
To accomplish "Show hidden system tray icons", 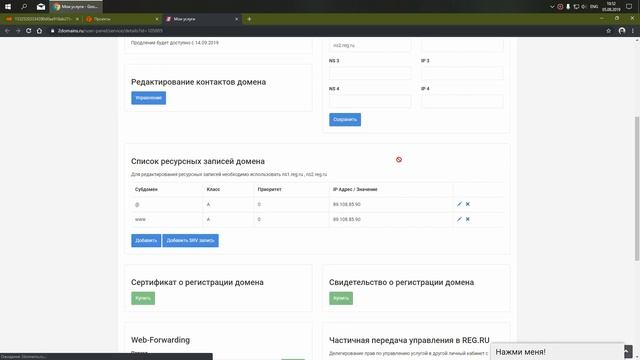I will tap(552, 7).
